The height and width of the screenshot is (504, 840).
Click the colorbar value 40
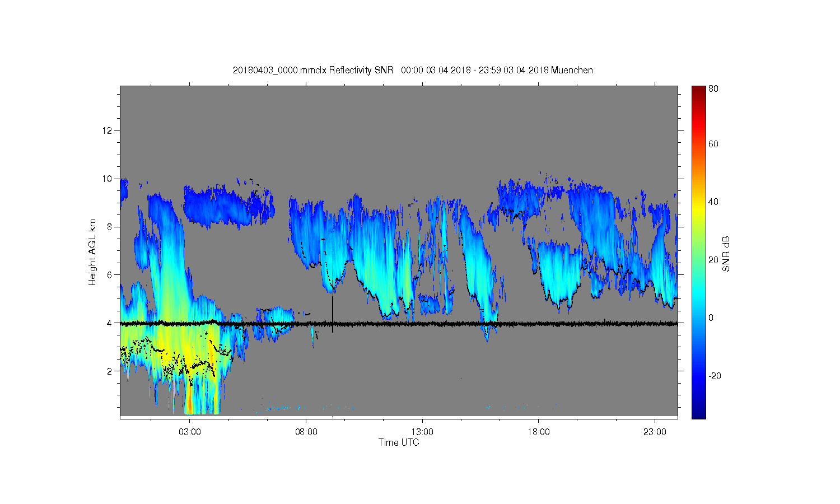pyautogui.click(x=713, y=202)
